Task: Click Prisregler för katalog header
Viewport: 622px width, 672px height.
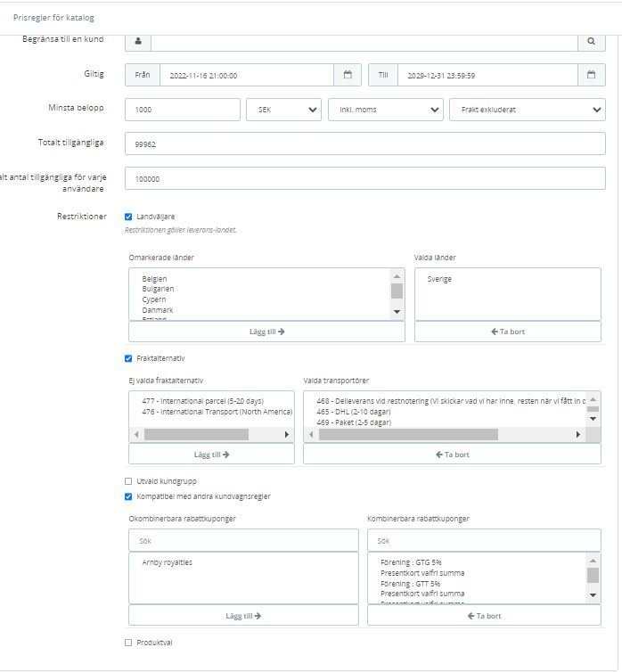Action: click(x=53, y=18)
